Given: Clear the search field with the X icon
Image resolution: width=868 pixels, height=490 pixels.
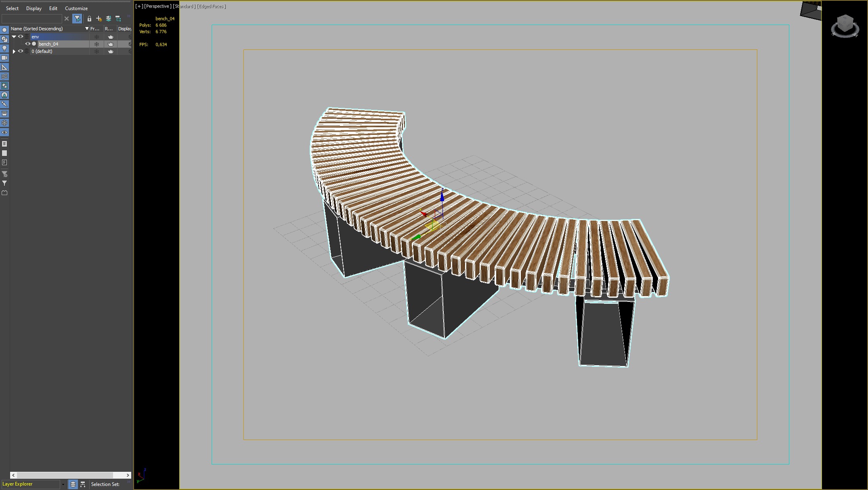Looking at the screenshot, I should [x=67, y=19].
